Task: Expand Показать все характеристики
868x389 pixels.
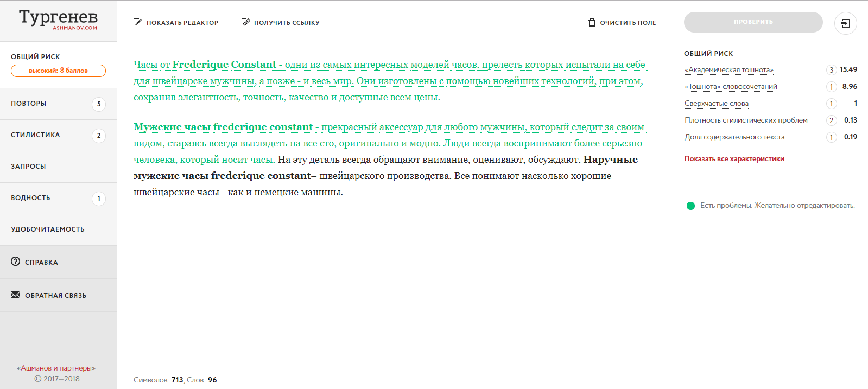Action: click(x=734, y=159)
